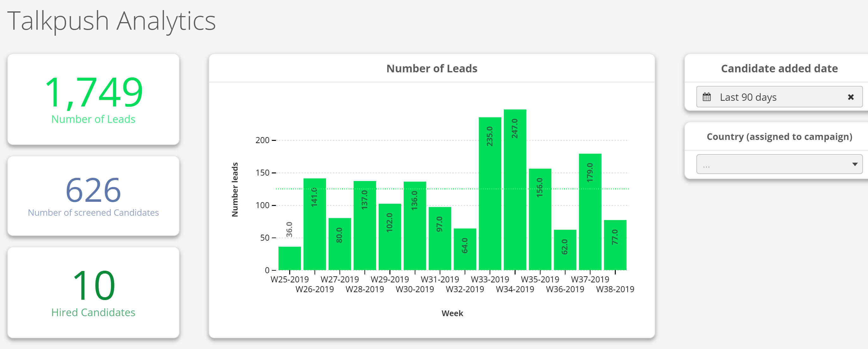Click the 626 screened Candidates card
The height and width of the screenshot is (349, 868).
tap(93, 196)
